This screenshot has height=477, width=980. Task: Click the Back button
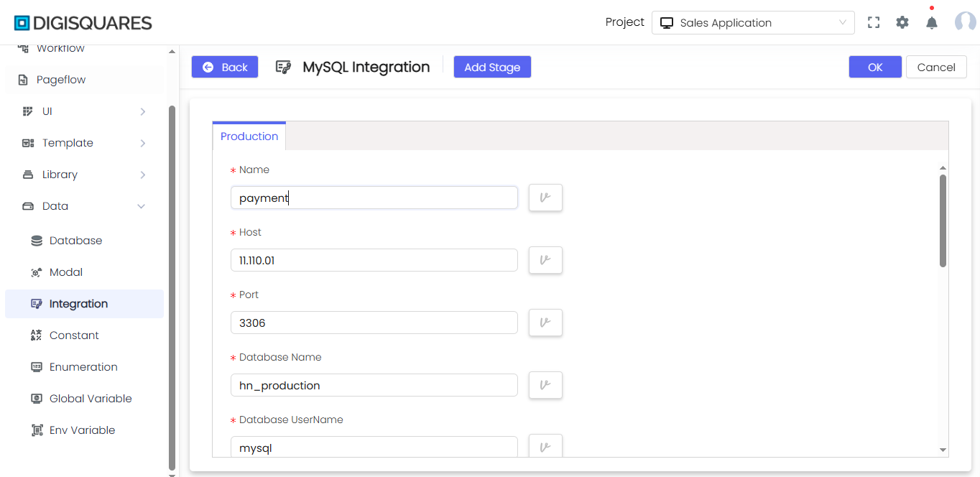225,67
